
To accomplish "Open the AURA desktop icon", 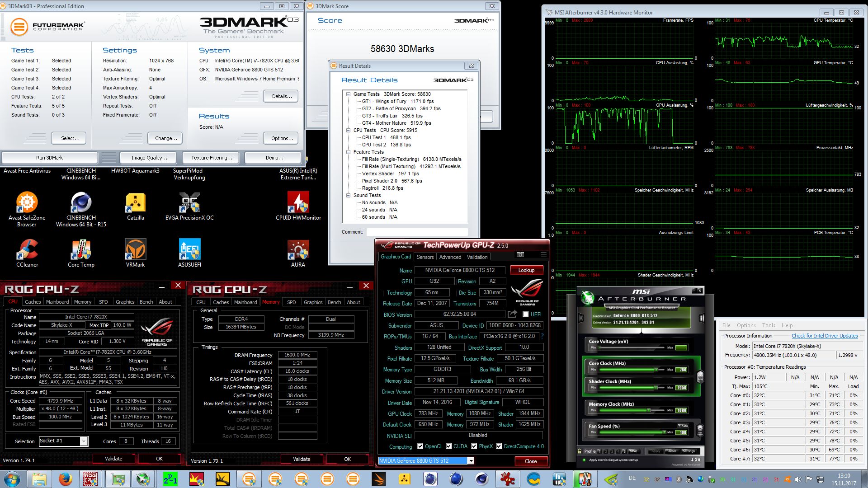I will pos(298,253).
